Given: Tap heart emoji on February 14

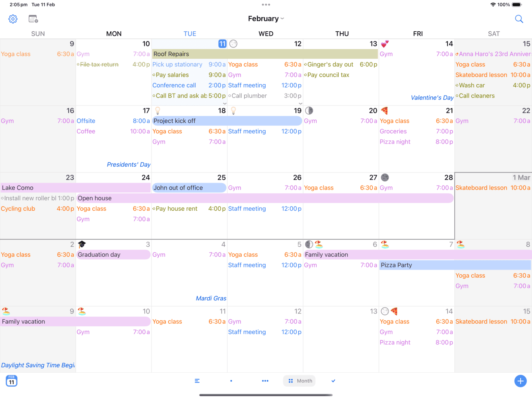Looking at the screenshot, I should tap(385, 44).
